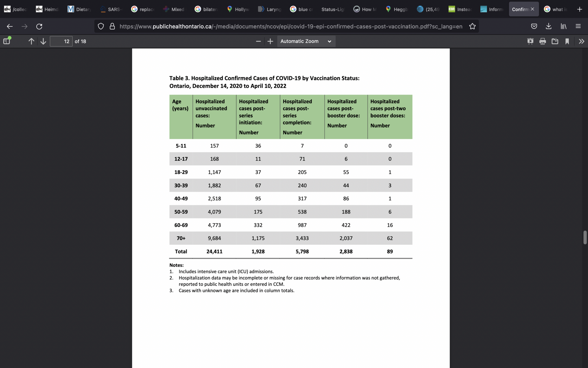Open Firefox downloads panel
The width and height of the screenshot is (588, 368).
tap(549, 26)
